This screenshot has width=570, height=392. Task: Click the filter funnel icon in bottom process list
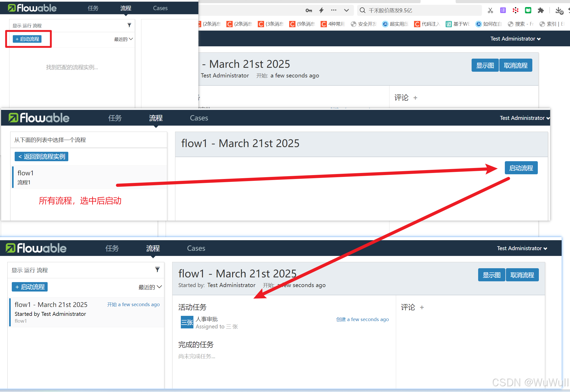pos(157,270)
